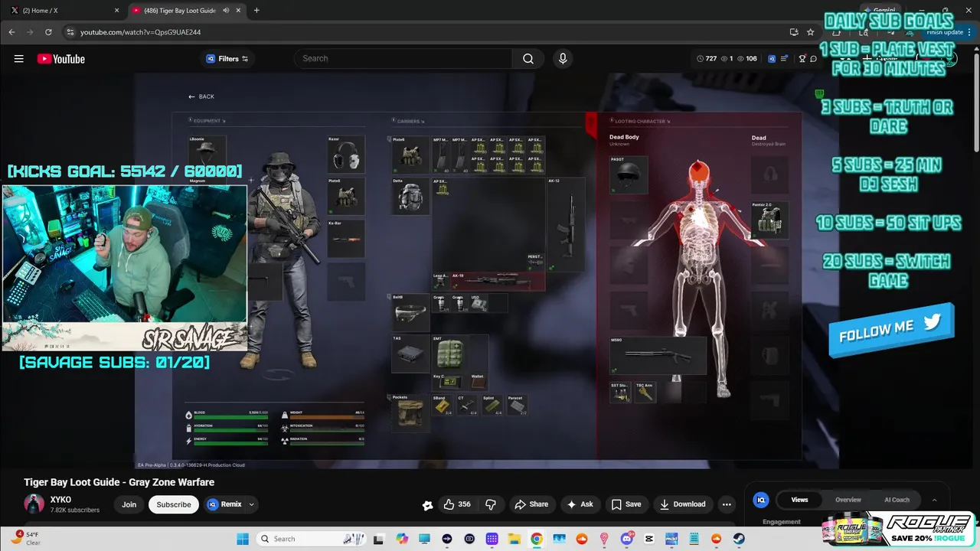The image size is (980, 551).
Task: Open the weather widget showing 54°F
Action: (x=24, y=538)
